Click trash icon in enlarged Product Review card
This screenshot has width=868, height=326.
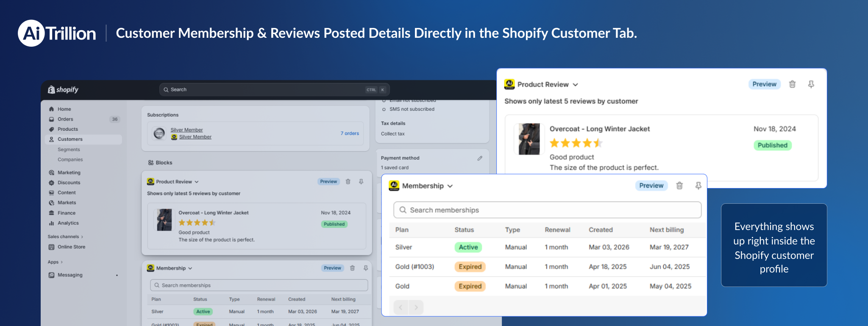click(x=792, y=84)
